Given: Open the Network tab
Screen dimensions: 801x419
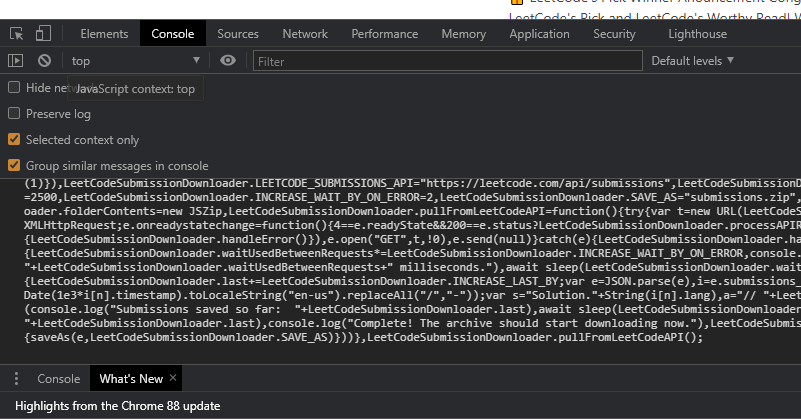Looking at the screenshot, I should pos(305,34).
